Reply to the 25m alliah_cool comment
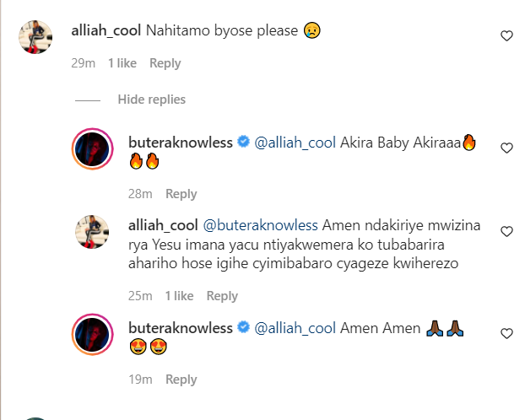 click(x=222, y=296)
